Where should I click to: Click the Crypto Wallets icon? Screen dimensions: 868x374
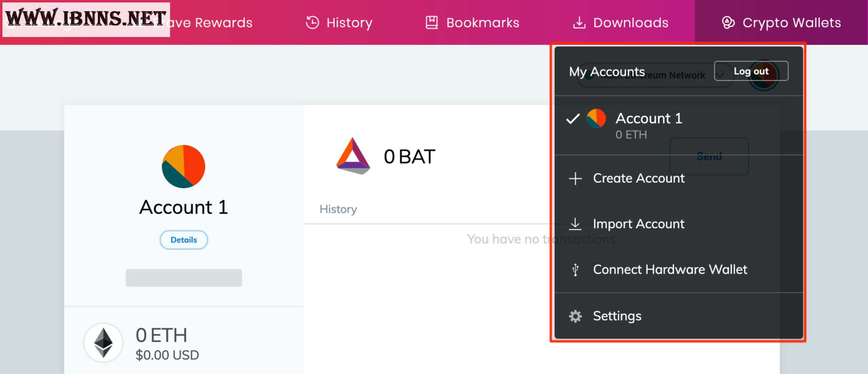pyautogui.click(x=728, y=22)
